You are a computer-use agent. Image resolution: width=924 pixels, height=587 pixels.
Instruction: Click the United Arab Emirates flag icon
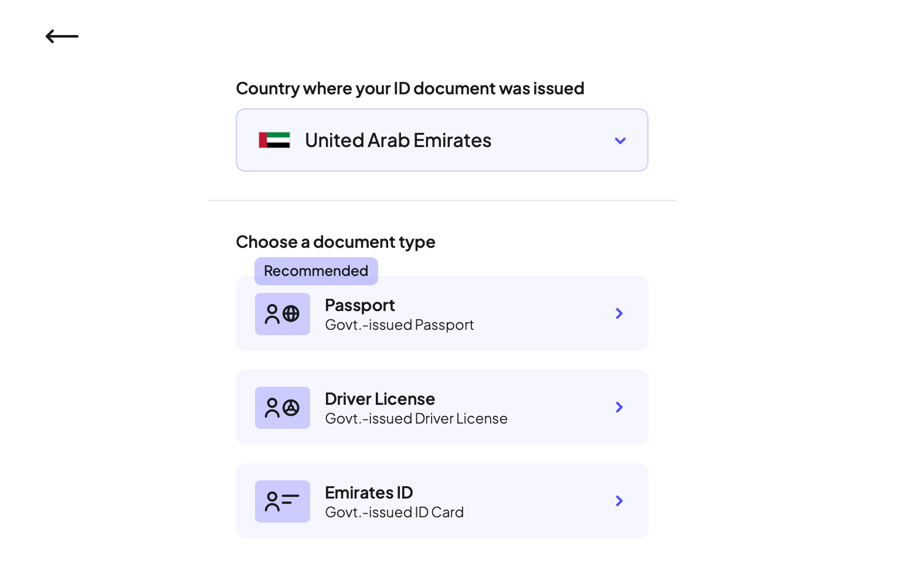click(x=274, y=140)
